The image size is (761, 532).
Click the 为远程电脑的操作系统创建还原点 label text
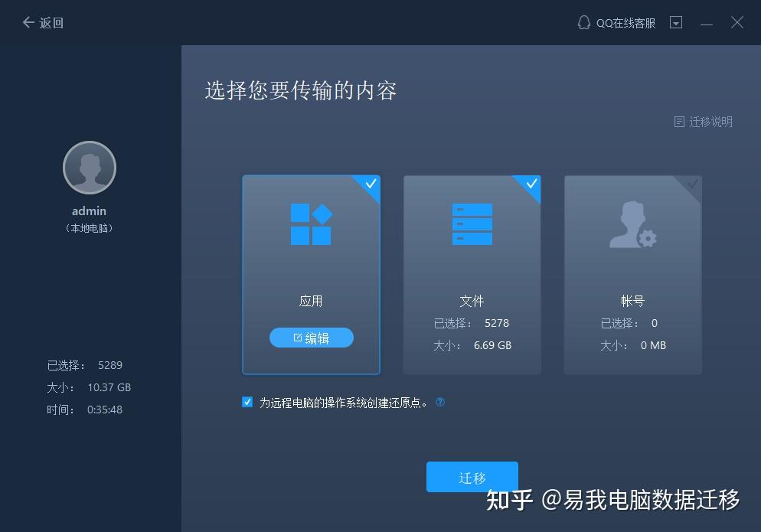344,403
